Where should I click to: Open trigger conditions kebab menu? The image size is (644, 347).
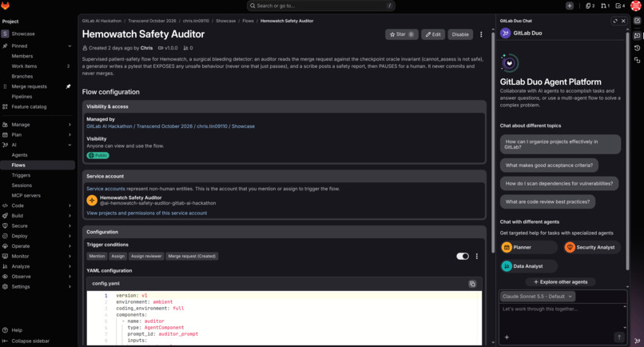(x=476, y=256)
